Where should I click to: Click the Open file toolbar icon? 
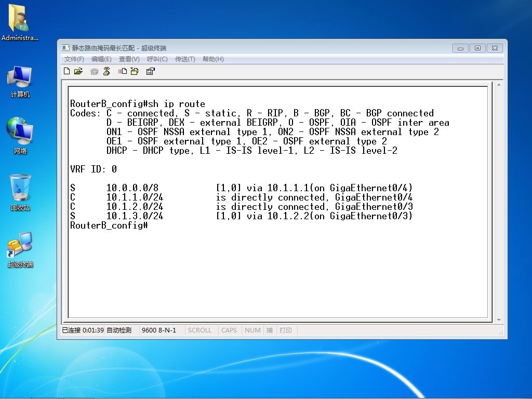78,71
